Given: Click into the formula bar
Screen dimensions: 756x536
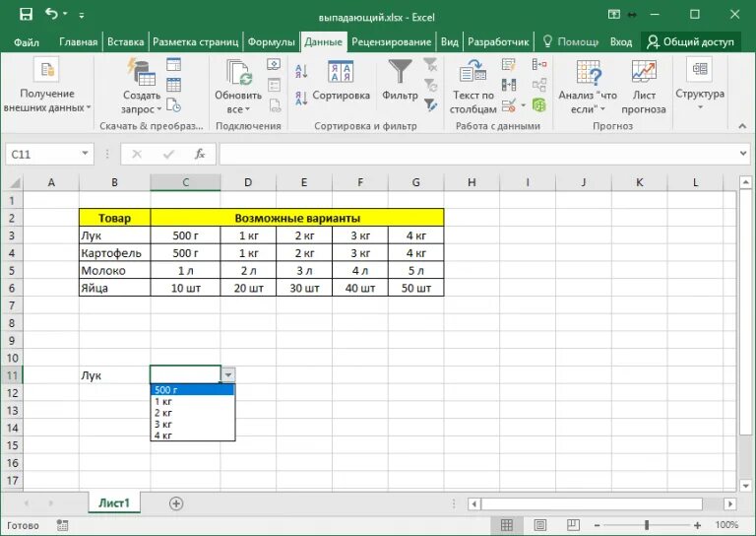Looking at the screenshot, I should coord(478,155).
